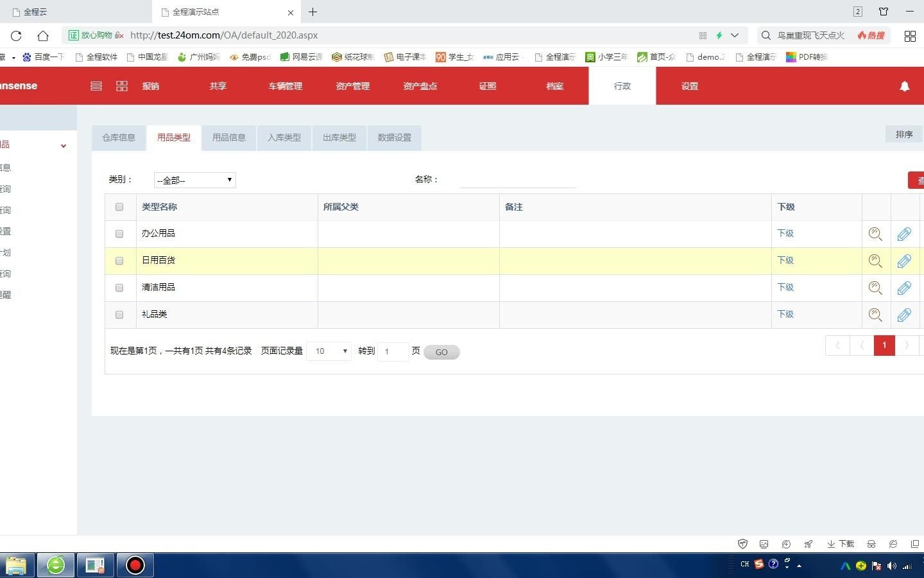Click the 排序 sort button
This screenshot has height=578, width=924.
pos(904,134)
